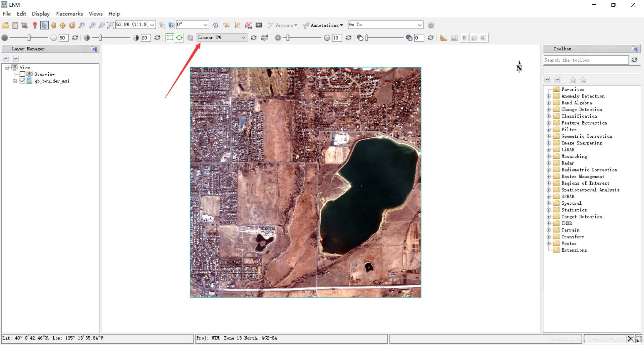Reset the contrast value refresh icon
The image size is (644, 345).
(157, 38)
